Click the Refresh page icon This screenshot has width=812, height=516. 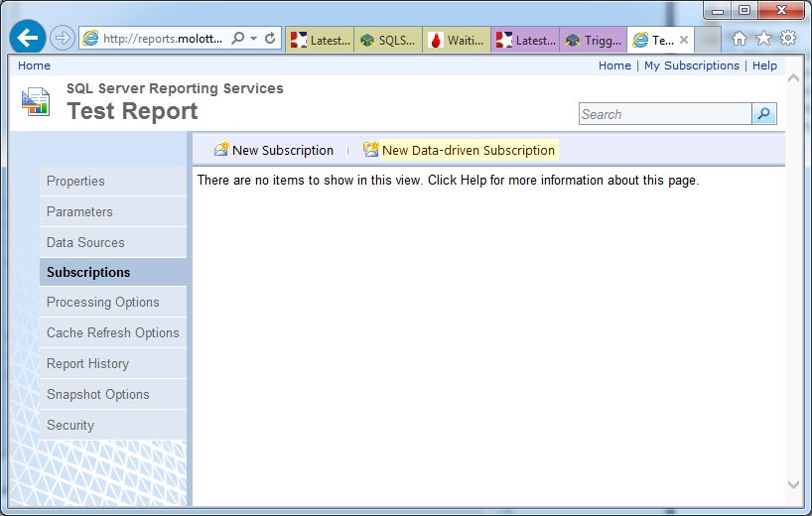click(x=270, y=39)
